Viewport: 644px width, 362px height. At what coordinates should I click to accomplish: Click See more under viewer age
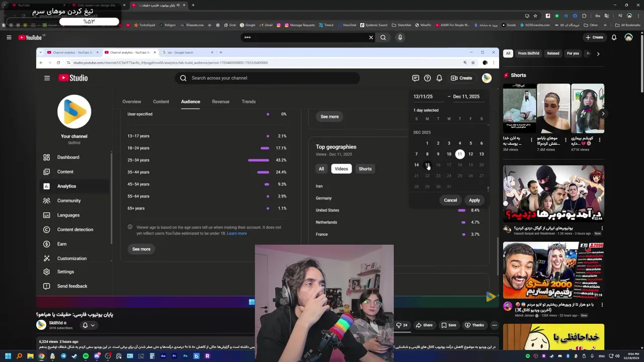(141, 249)
